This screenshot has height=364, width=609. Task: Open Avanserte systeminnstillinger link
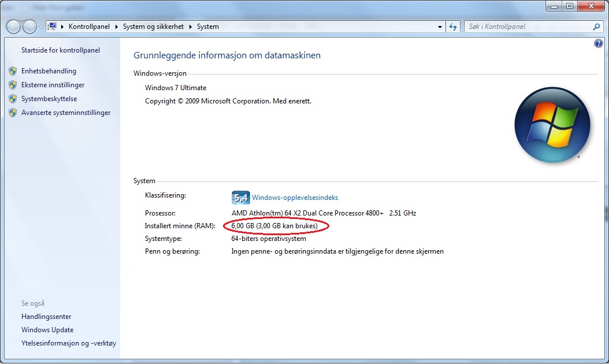click(66, 113)
